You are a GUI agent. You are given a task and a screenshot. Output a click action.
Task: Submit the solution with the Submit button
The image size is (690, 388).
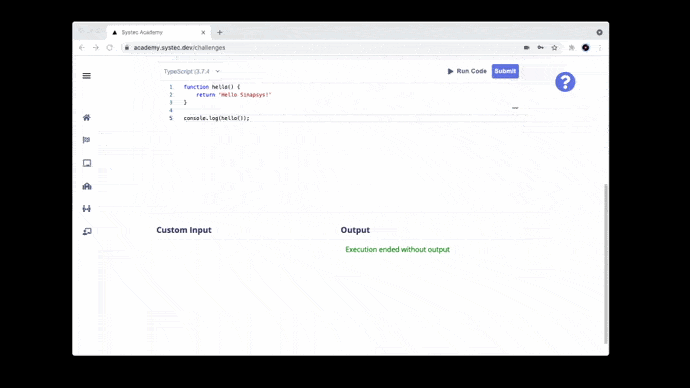point(505,71)
